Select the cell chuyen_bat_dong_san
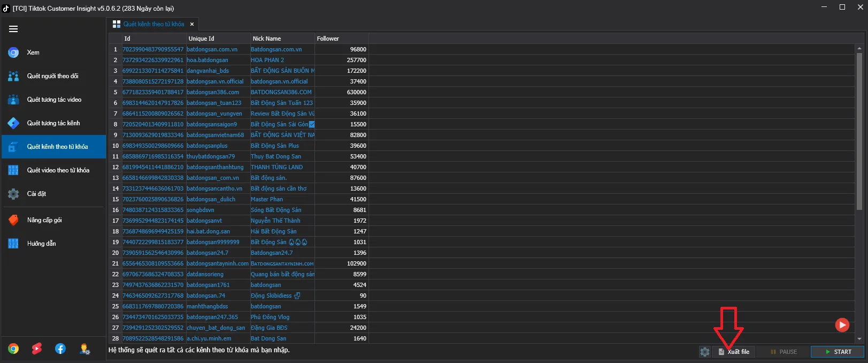868x363 pixels. [x=218, y=328]
